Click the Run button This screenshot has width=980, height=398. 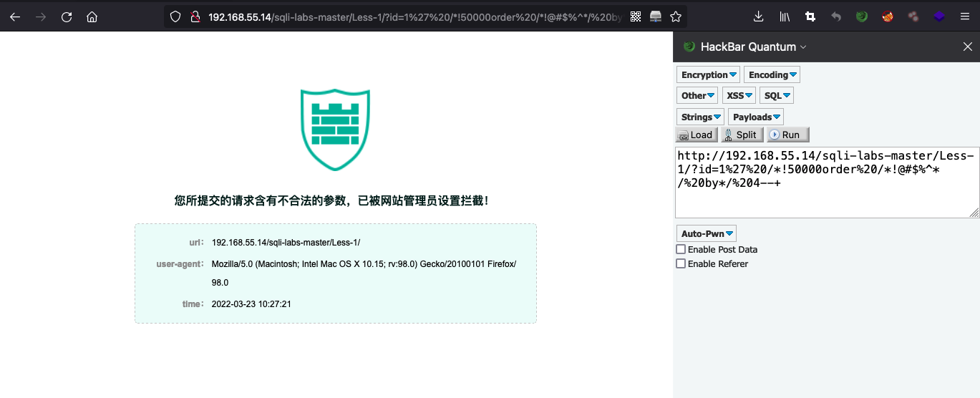click(788, 135)
